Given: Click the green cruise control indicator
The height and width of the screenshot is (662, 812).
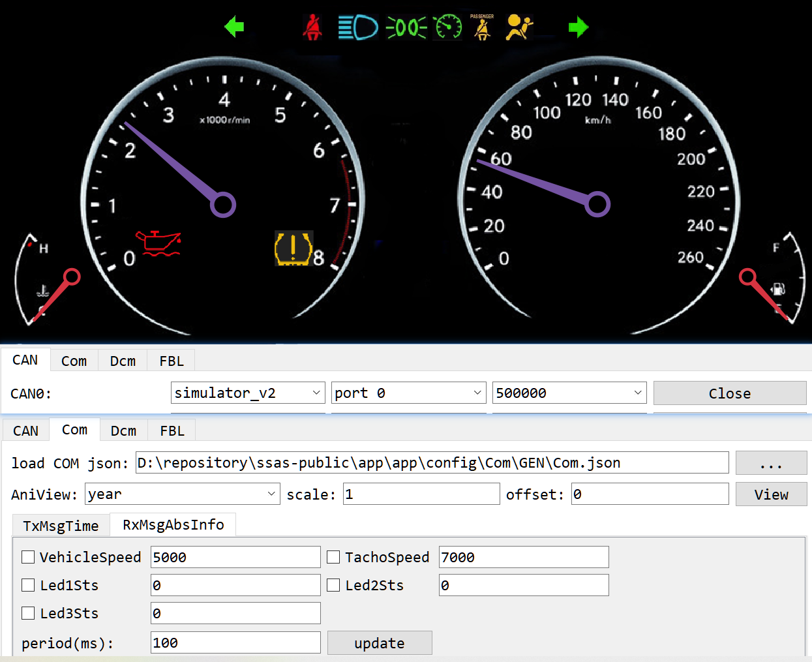Looking at the screenshot, I should click(448, 27).
